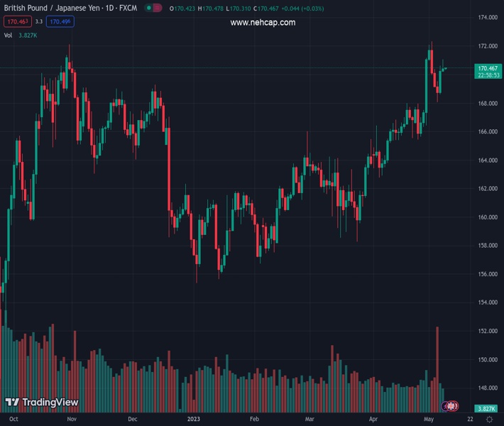Screen dimensions: 504x426
Task: Click the red sell price 170.463
Action: coord(16,22)
